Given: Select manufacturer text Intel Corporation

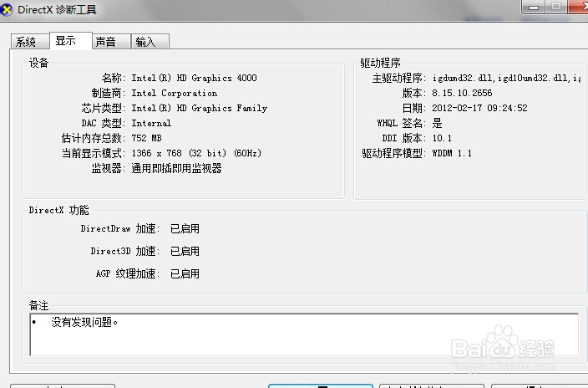Looking at the screenshot, I should tap(174, 93).
